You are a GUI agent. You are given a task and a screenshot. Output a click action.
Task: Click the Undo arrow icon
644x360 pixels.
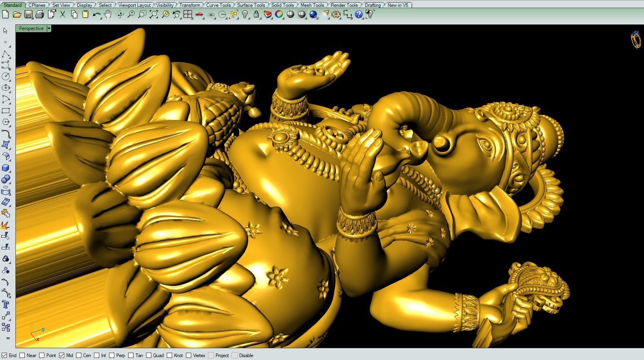96,15
